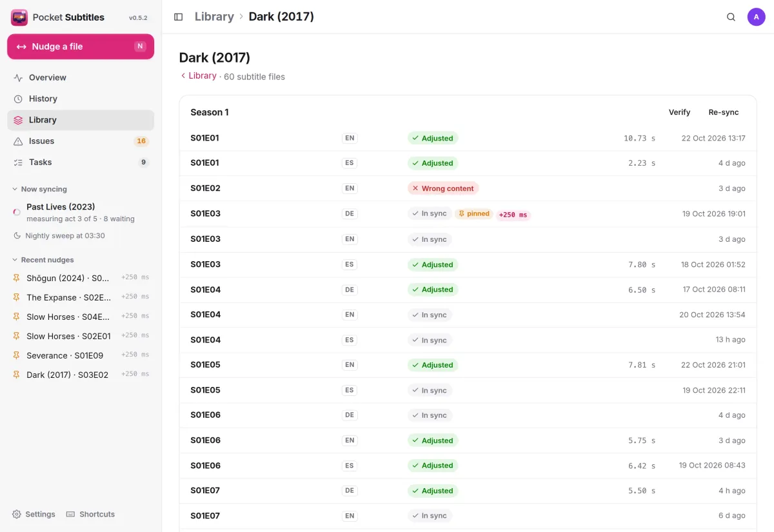Collapse the Recent nudges section
Viewport: 774px width, 532px height.
point(43,260)
